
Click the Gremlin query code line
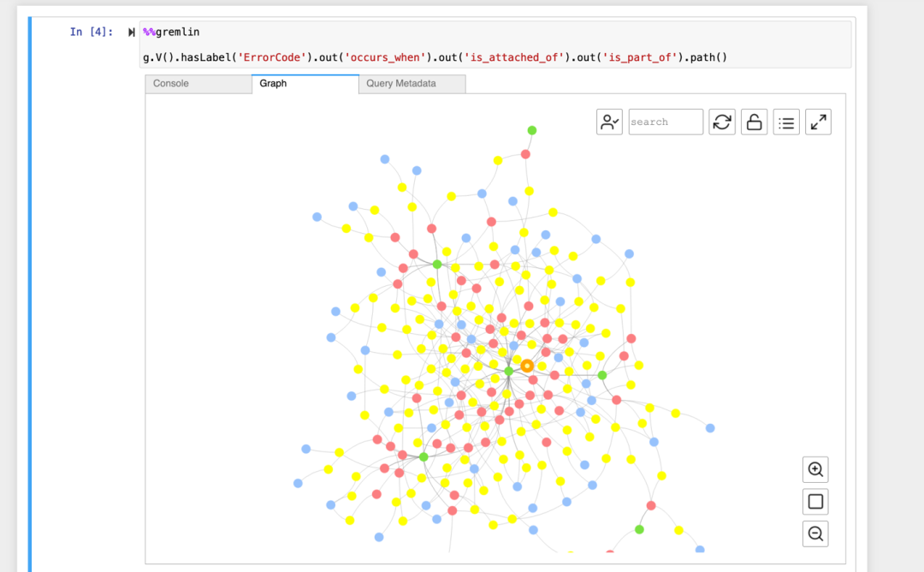pos(435,57)
